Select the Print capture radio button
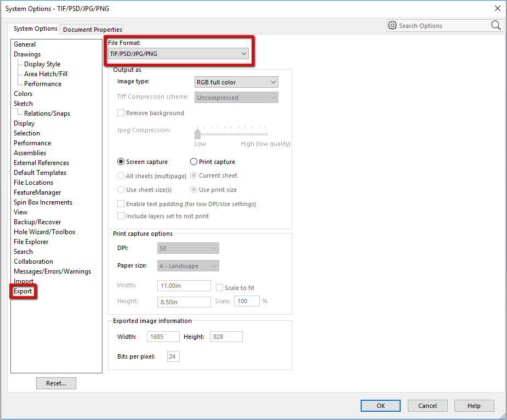This screenshot has height=420, width=507. (x=193, y=161)
